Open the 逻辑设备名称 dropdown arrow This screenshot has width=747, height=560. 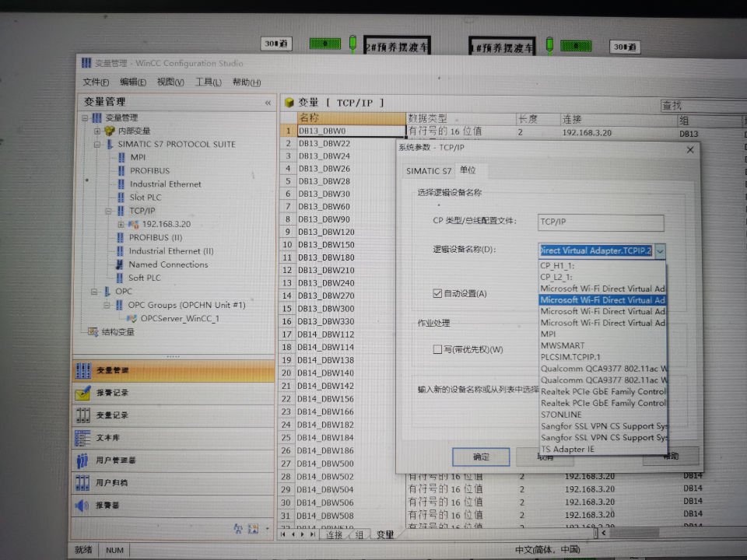pos(660,250)
